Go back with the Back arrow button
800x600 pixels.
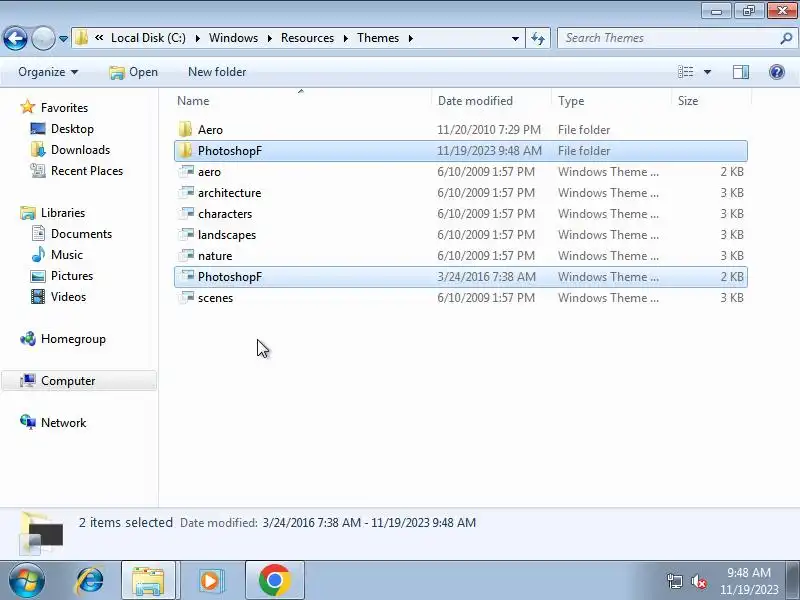coord(15,38)
